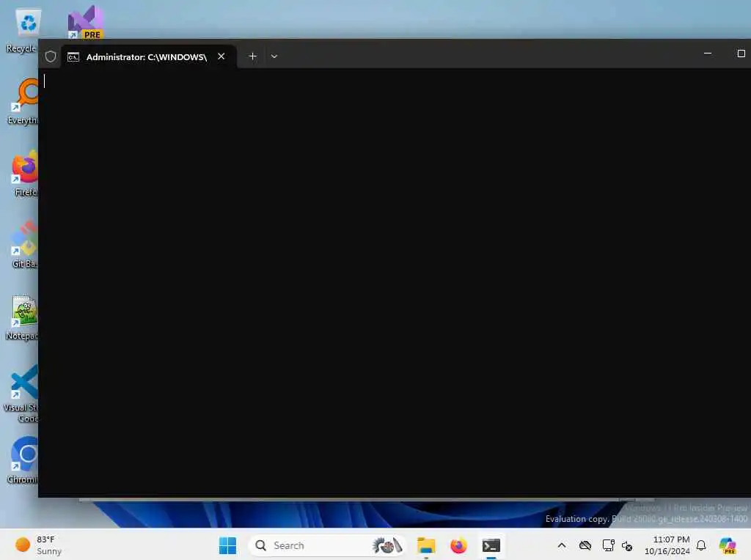Click the admin shield icon in terminal titlebar
Viewport: 751px width, 560px height.
[x=51, y=56]
